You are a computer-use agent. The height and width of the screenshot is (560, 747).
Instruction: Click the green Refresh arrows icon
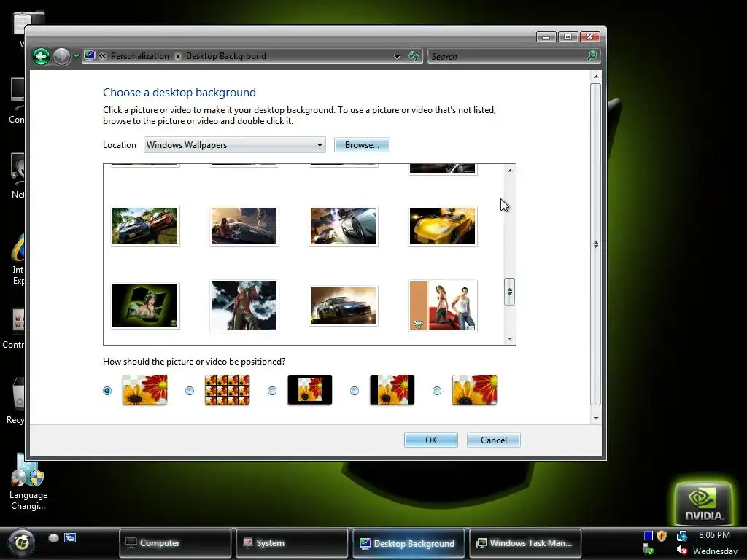[414, 56]
